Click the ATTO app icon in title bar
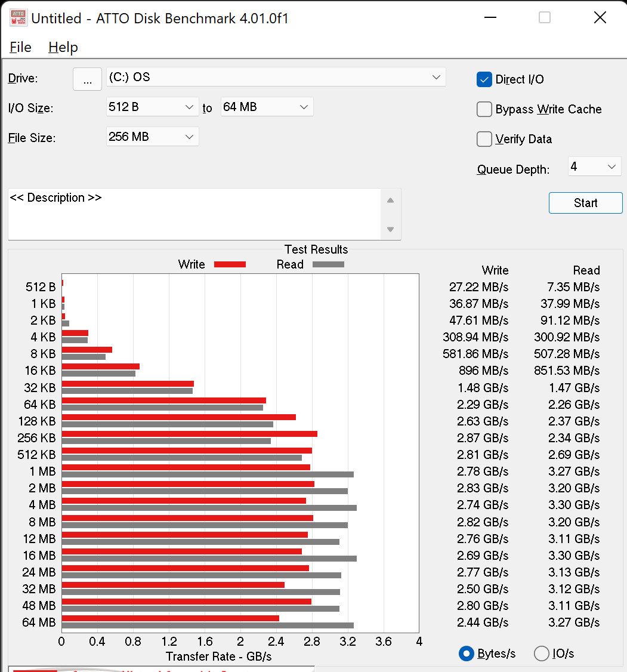 click(x=18, y=18)
